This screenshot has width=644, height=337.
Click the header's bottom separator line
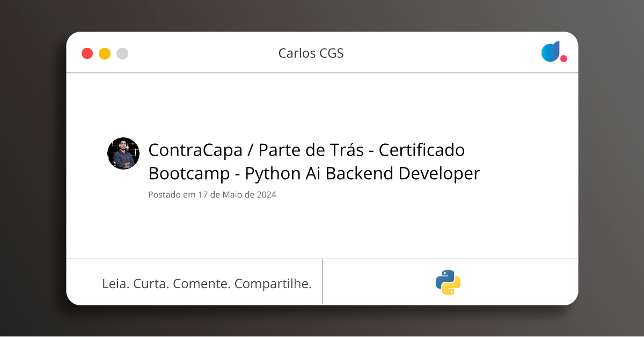pyautogui.click(x=322, y=72)
